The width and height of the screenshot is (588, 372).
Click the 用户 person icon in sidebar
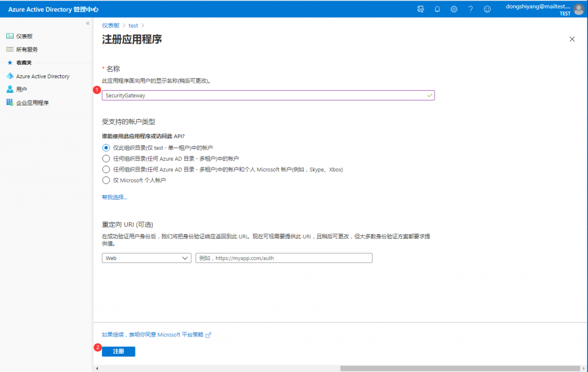click(10, 89)
